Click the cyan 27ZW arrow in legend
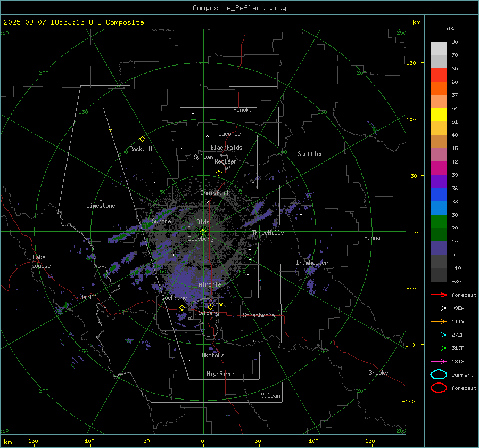479x448 pixels. point(439,335)
